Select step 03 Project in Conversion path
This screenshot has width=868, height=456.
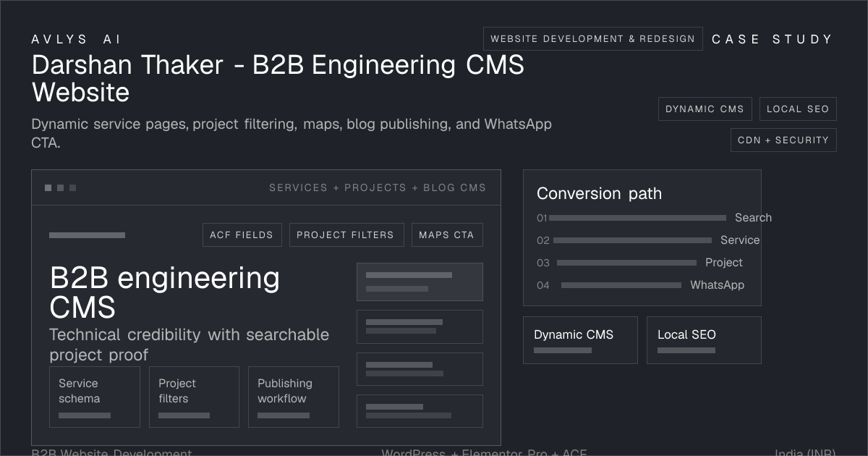tap(639, 263)
